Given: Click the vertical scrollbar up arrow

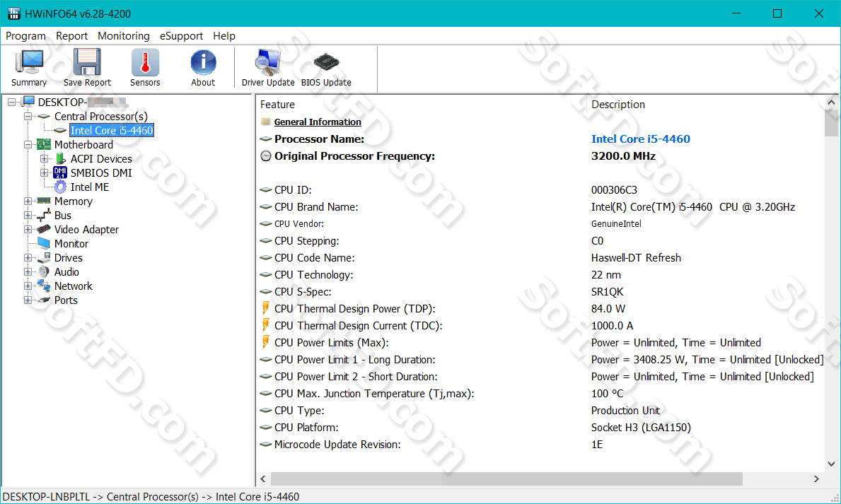Looking at the screenshot, I should tap(831, 102).
